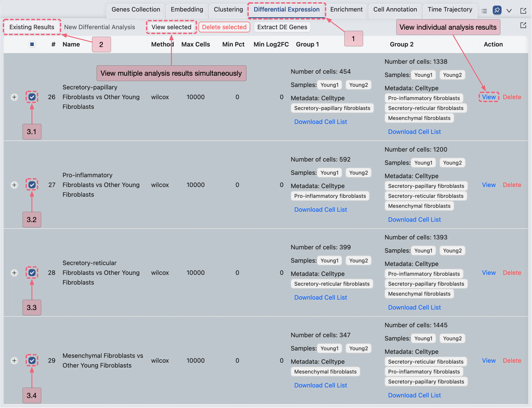This screenshot has width=532, height=408.
Task: Expand row 26 details with plus icon
Action: (x=14, y=97)
